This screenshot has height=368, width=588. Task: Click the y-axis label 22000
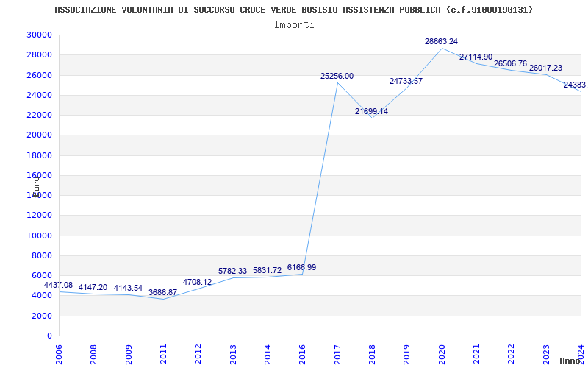(x=40, y=115)
